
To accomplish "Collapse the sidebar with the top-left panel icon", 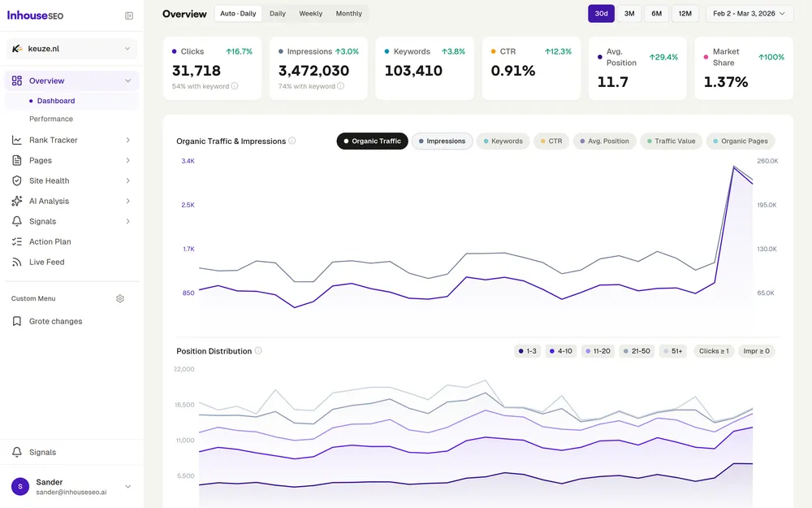I will [128, 15].
